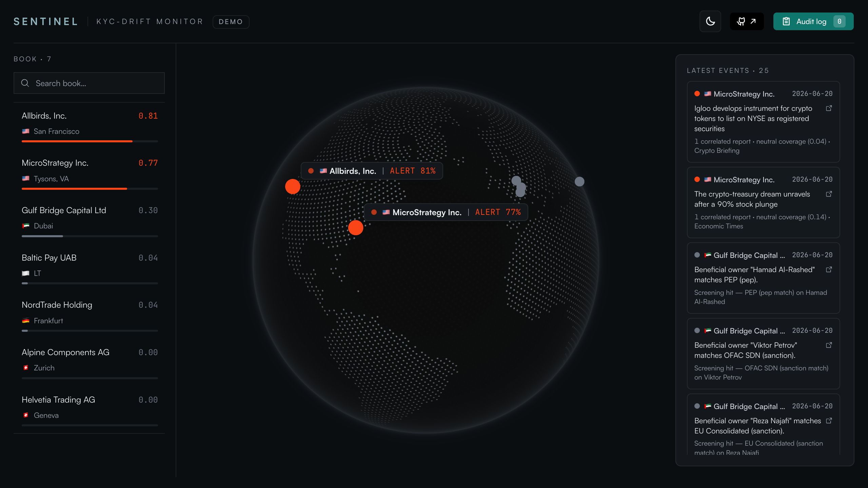Click the 0.04 score for Baltic Pay UAB
The image size is (868, 488).
coord(148,258)
